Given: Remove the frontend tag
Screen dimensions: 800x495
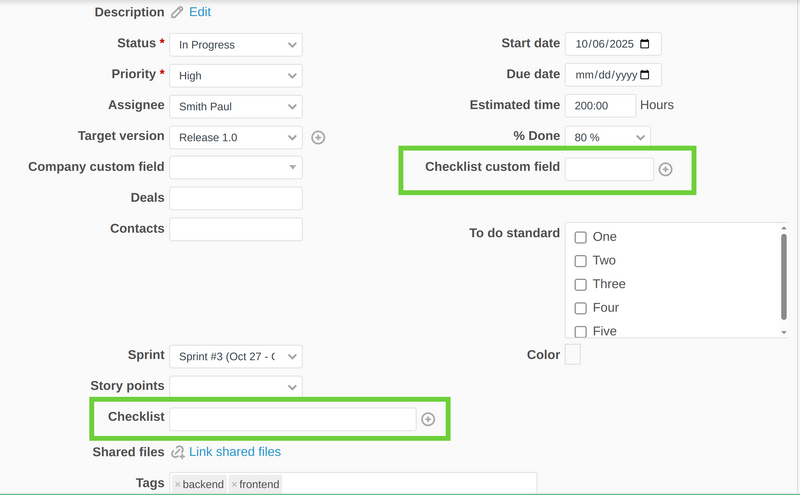Looking at the screenshot, I should pyautogui.click(x=234, y=485).
